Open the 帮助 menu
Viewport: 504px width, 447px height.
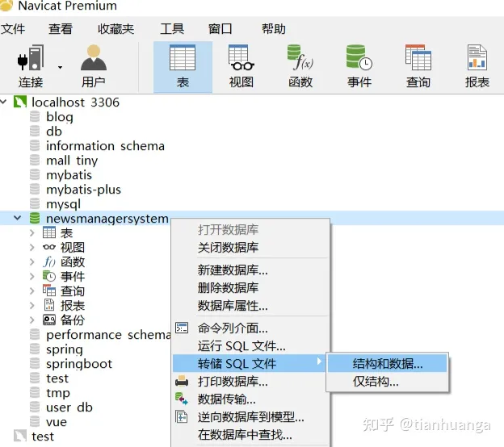(x=274, y=29)
